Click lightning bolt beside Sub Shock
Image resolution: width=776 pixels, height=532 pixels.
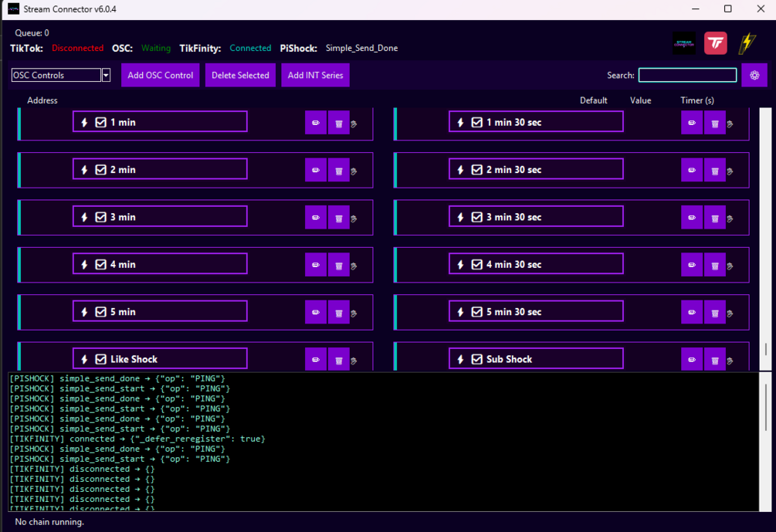click(x=461, y=359)
